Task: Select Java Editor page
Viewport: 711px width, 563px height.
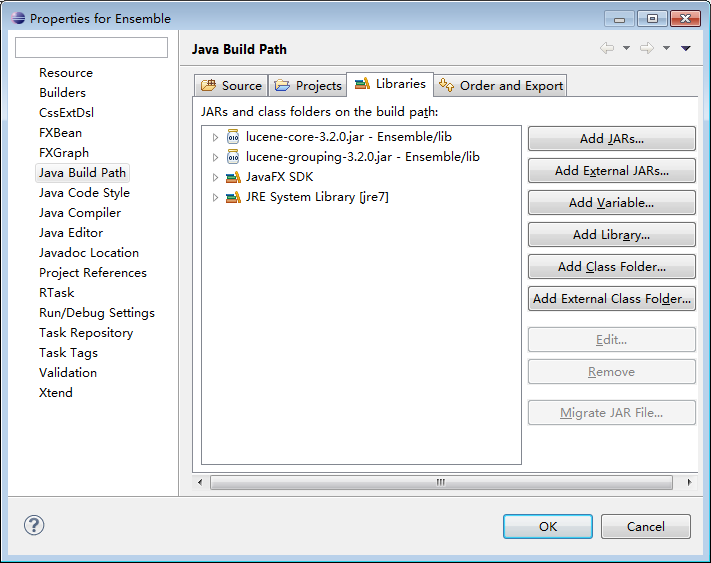Action: pos(71,233)
